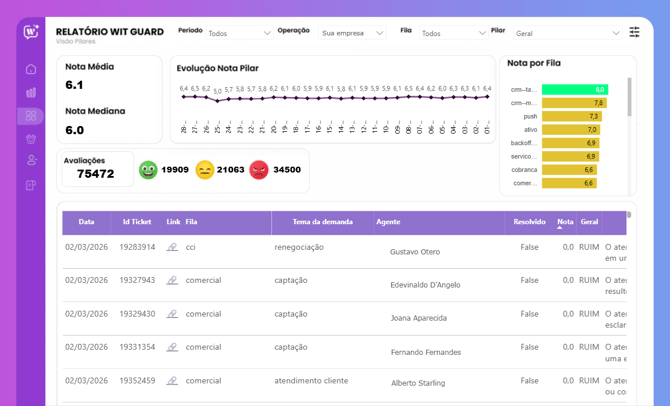Filter by red angry face evaluations
Screen dimensions: 670x406
(259, 170)
